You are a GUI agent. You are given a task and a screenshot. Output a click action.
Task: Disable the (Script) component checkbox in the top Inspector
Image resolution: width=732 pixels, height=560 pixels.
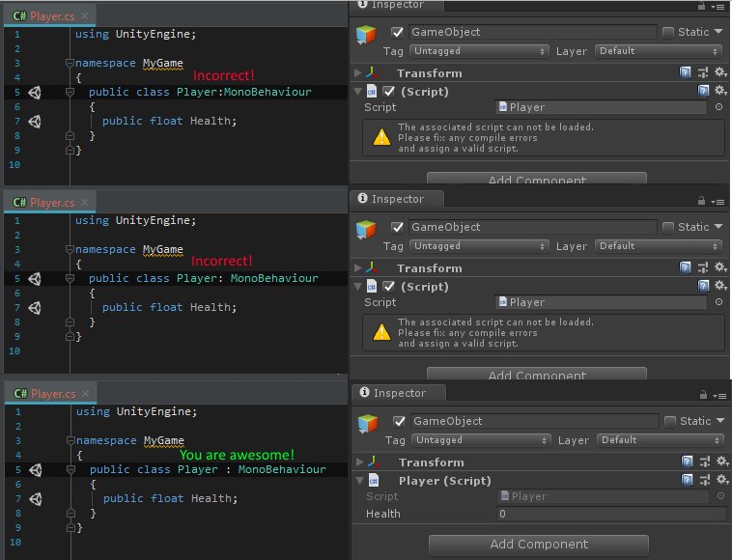click(389, 92)
